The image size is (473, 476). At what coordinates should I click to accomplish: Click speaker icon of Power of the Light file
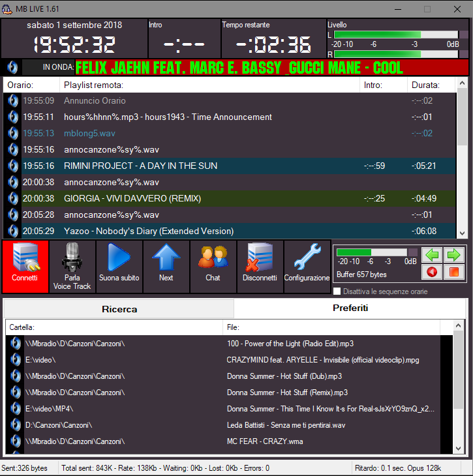click(16, 344)
